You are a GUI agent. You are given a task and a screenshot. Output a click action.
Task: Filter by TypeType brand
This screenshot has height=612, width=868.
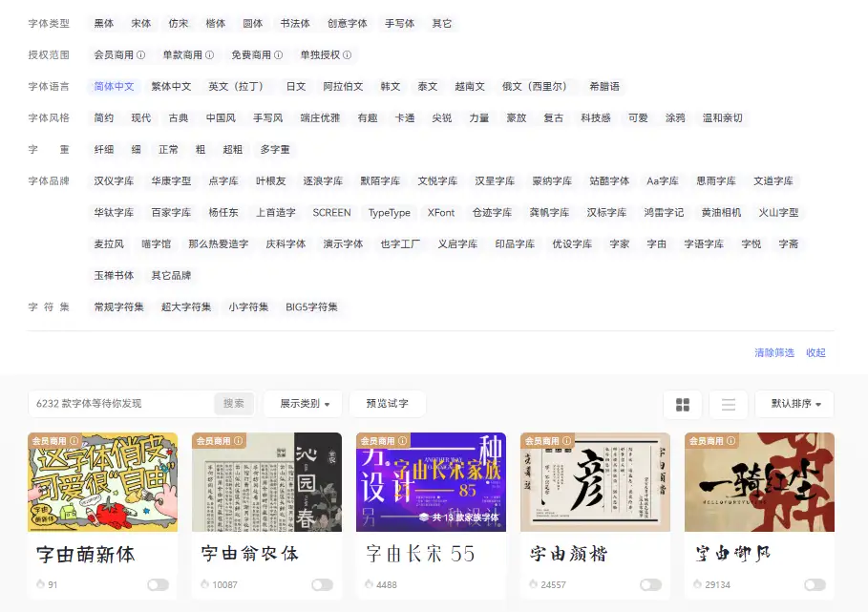point(390,213)
